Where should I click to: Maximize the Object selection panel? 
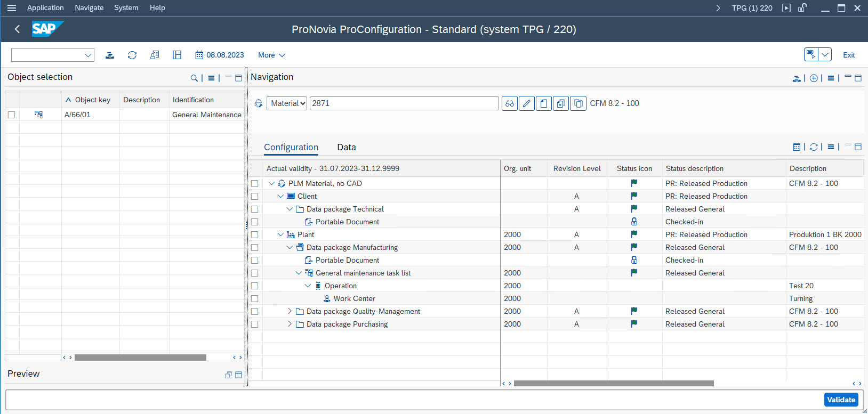pos(238,78)
